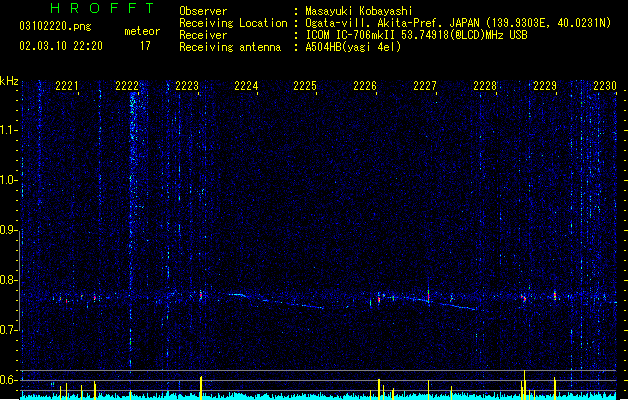Click the 2230 time marker
This screenshot has width=629, height=400.
[605, 86]
